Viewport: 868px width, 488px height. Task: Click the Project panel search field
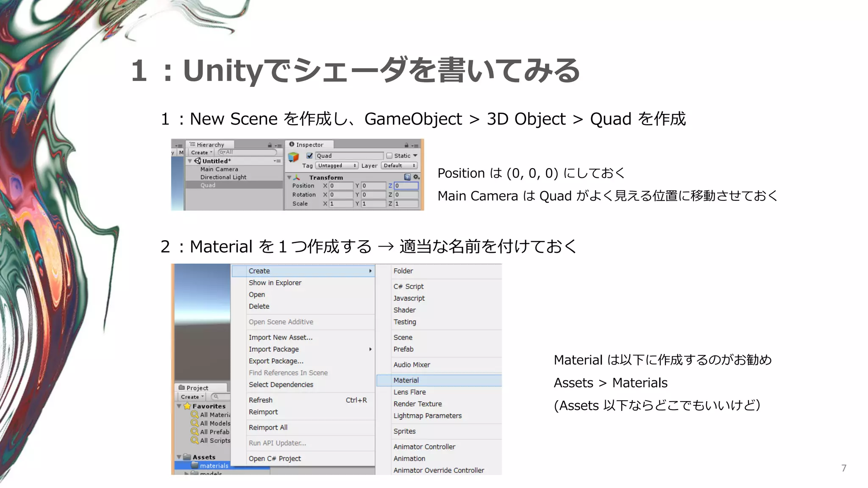coord(221,396)
